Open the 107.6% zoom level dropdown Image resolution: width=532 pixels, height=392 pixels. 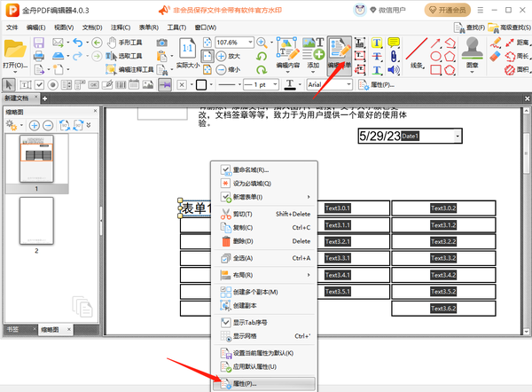pyautogui.click(x=249, y=43)
